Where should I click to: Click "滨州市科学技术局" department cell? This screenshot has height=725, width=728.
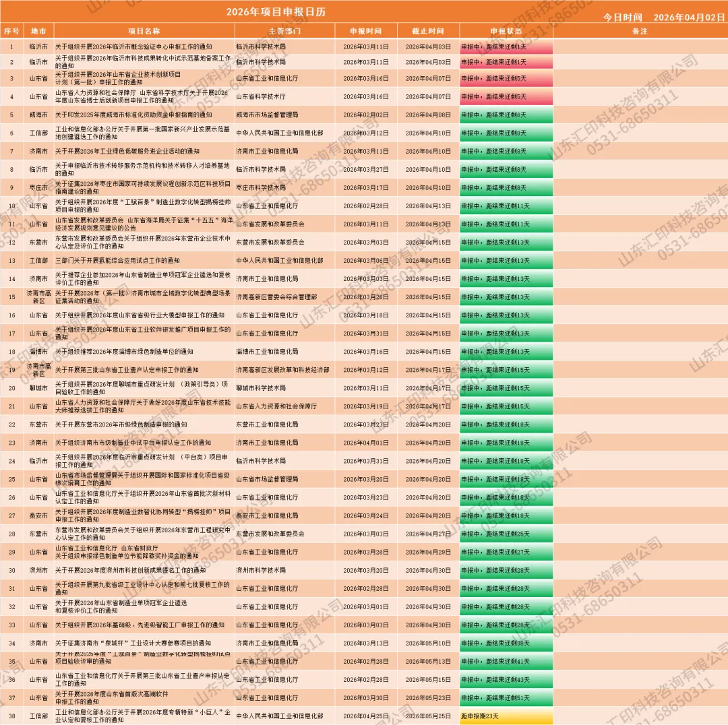pos(261,570)
